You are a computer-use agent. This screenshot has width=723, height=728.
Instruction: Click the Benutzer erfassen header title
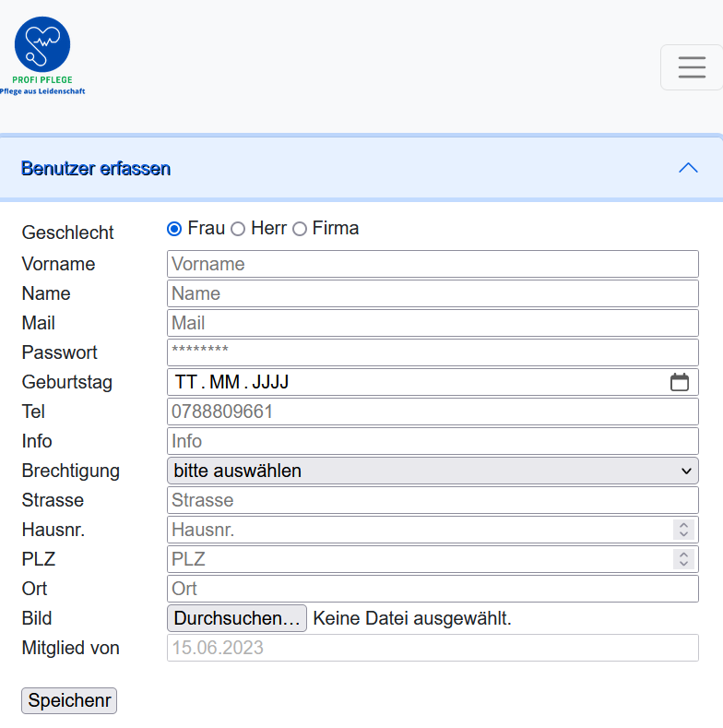[96, 168]
